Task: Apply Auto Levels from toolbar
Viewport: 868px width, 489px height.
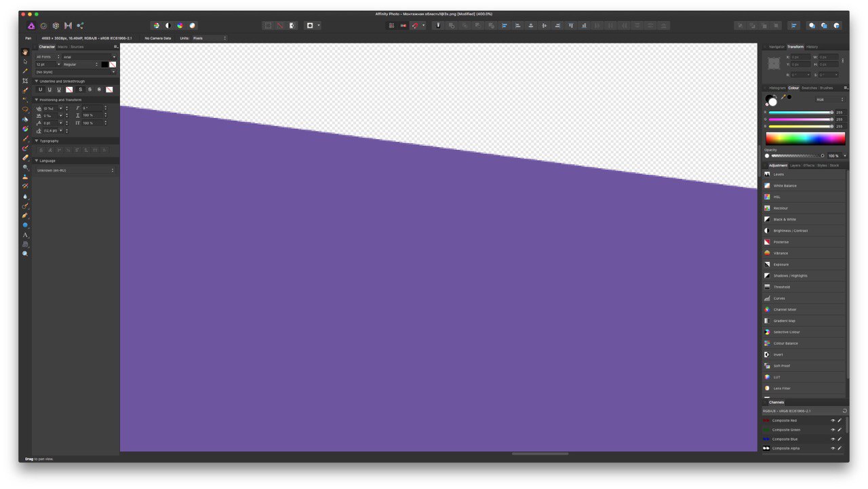Action: (156, 26)
